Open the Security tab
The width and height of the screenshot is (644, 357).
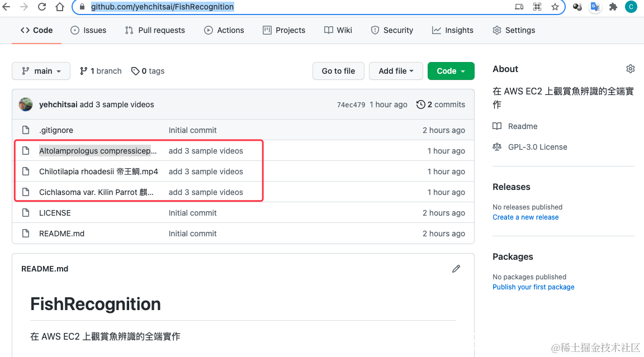[392, 30]
